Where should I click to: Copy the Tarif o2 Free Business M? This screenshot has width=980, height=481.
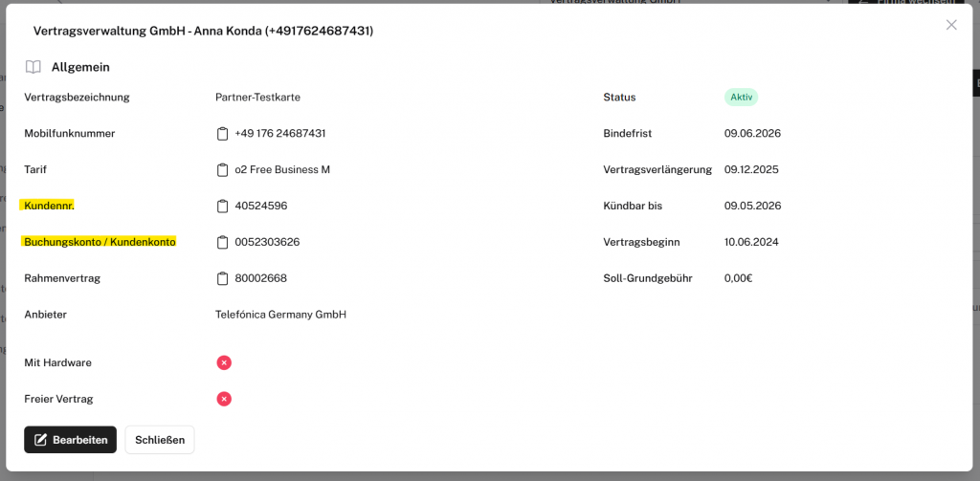(x=222, y=170)
